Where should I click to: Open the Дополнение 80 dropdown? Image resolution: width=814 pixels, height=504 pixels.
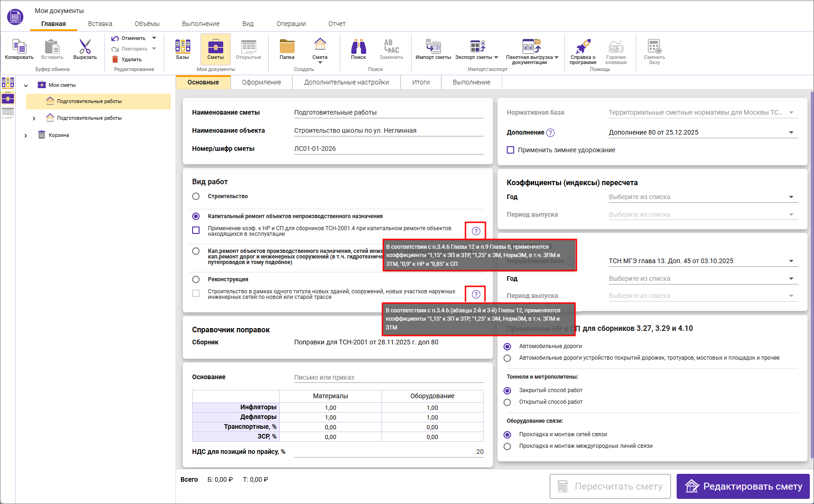[791, 133]
